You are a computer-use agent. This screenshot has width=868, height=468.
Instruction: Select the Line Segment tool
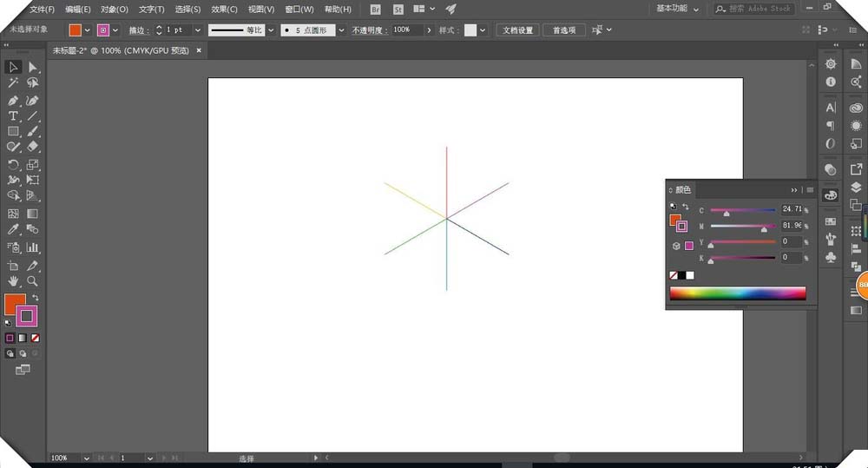coord(33,115)
